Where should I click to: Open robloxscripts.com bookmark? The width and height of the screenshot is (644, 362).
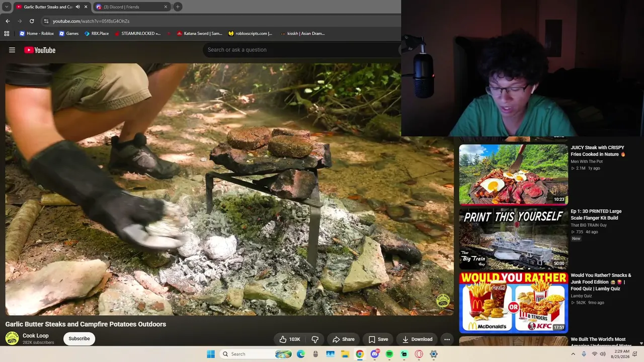pos(250,34)
